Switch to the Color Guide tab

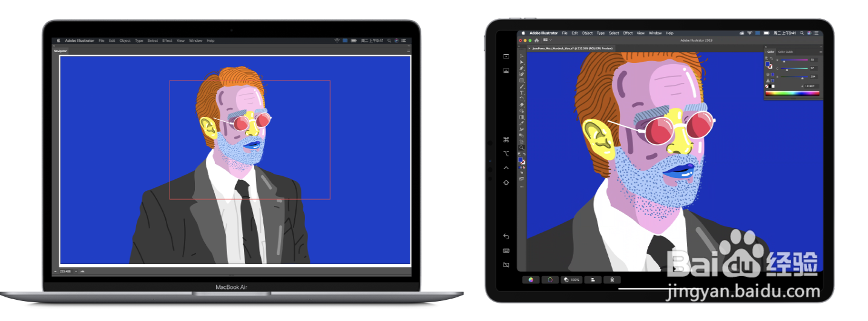pos(786,51)
